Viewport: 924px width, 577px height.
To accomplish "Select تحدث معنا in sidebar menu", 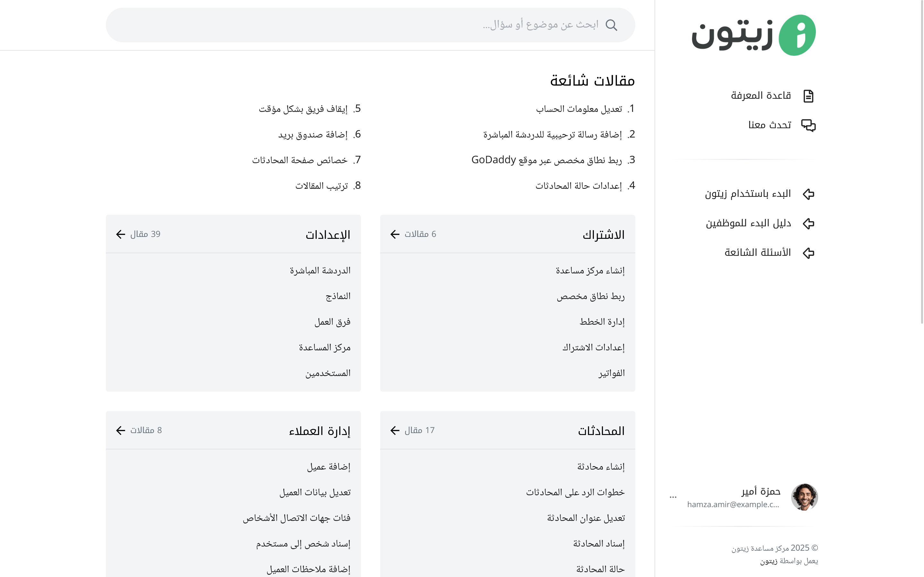I will pyautogui.click(x=769, y=125).
